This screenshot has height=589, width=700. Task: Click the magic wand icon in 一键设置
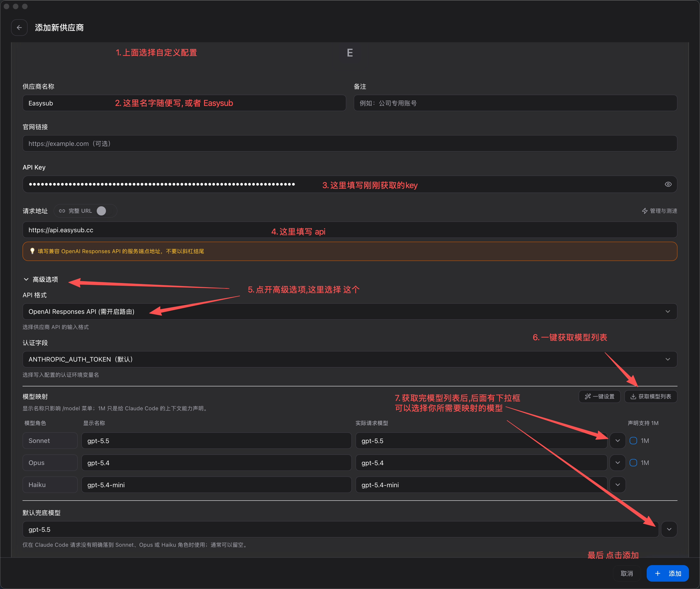click(588, 397)
